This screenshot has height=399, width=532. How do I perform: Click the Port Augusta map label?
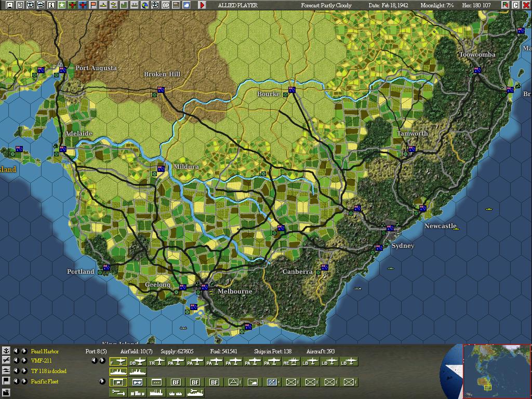[96, 68]
